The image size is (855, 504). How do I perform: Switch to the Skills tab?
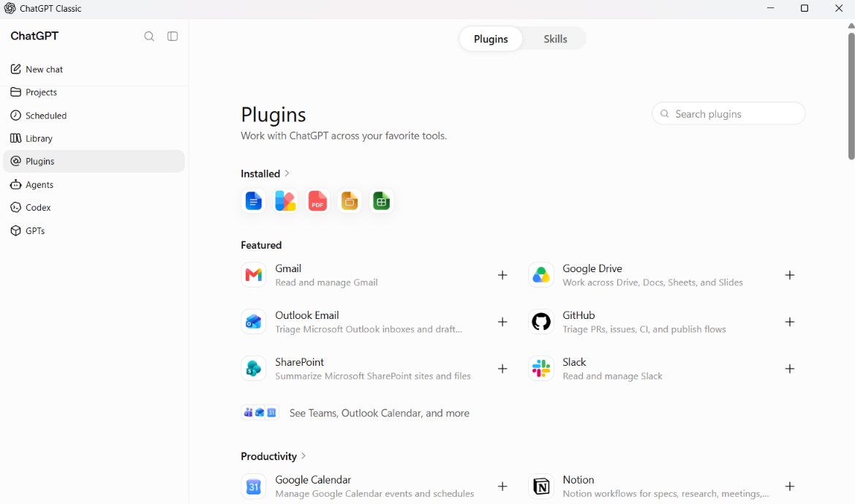555,39
